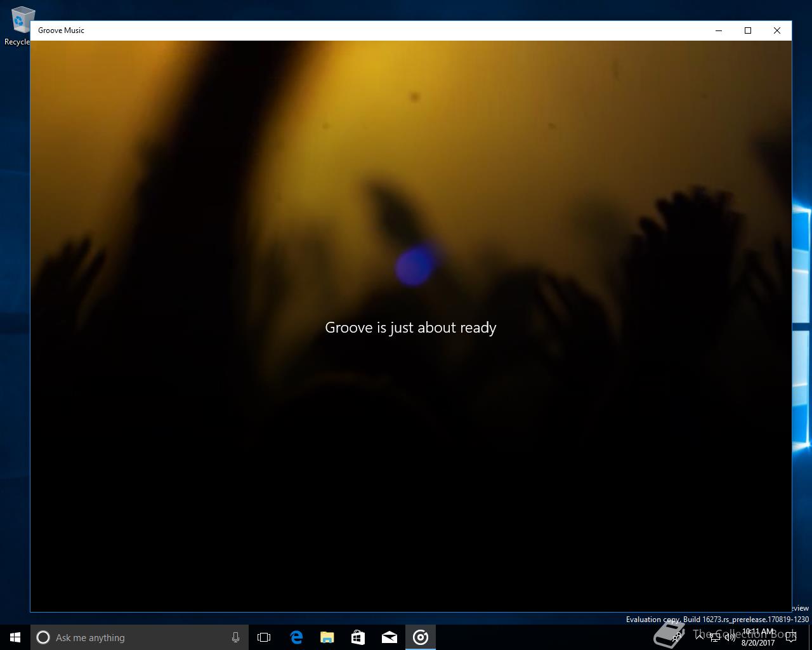Select the Groove Music taskbar icon
Viewport: 812px width, 650px height.
pos(421,637)
